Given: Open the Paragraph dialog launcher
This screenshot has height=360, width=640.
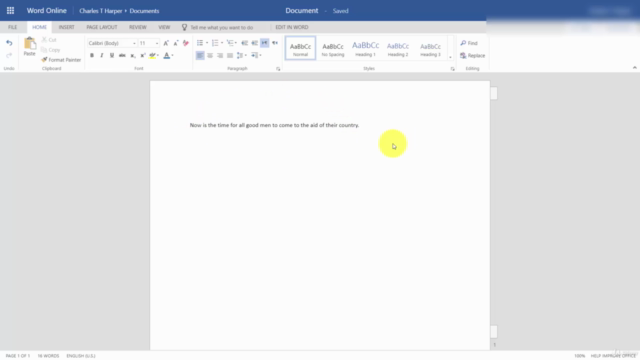Looking at the screenshot, I should (278, 69).
